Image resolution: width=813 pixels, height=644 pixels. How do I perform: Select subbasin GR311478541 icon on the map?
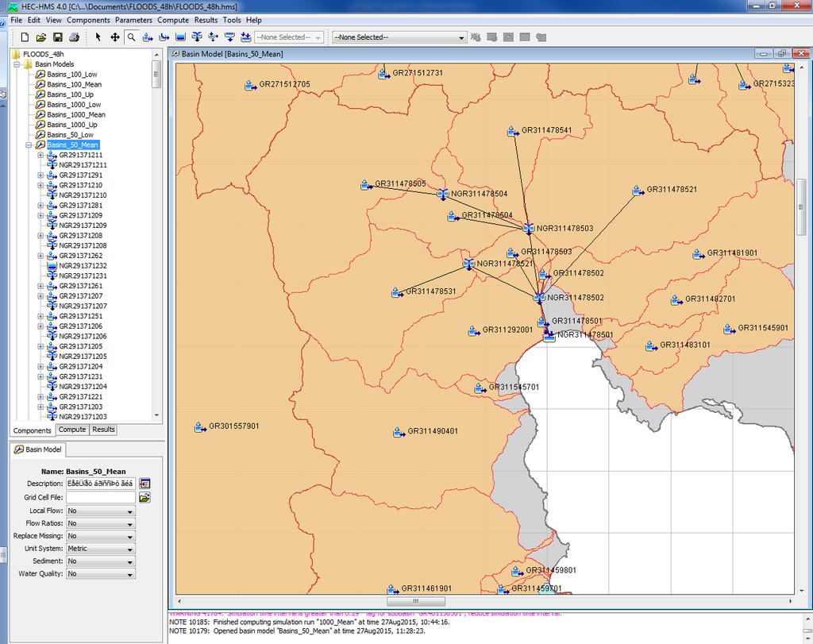pyautogui.click(x=513, y=132)
